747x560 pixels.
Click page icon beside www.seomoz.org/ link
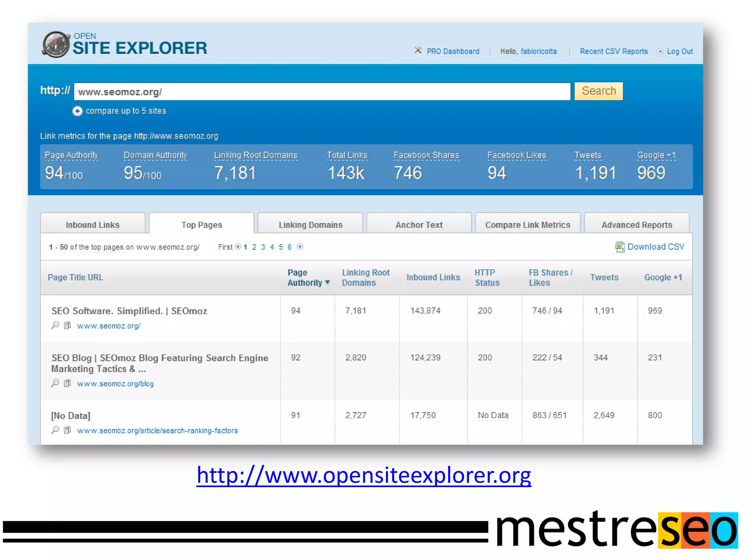tap(67, 325)
